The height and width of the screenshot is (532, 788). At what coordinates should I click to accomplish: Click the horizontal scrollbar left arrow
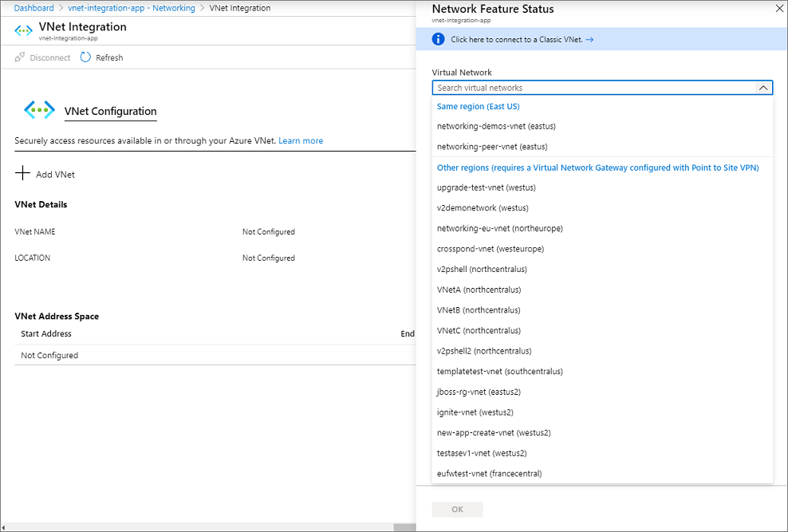coord(3,527)
